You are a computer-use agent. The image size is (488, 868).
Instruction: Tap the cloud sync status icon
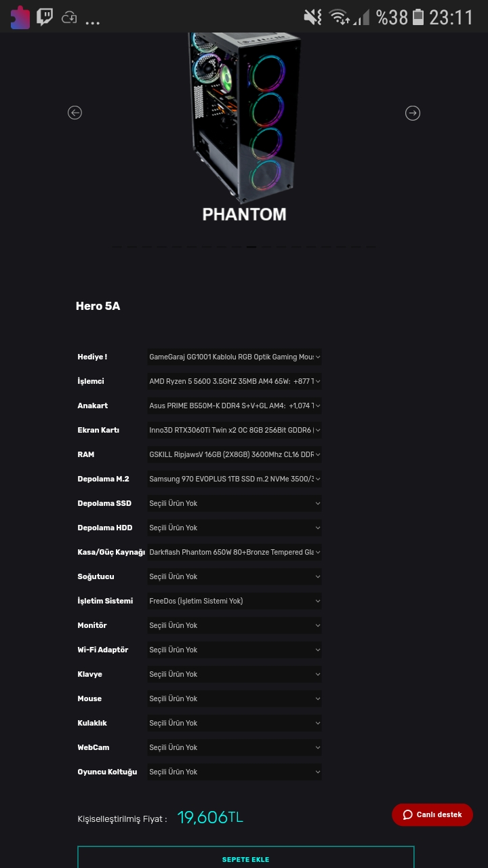(x=69, y=18)
